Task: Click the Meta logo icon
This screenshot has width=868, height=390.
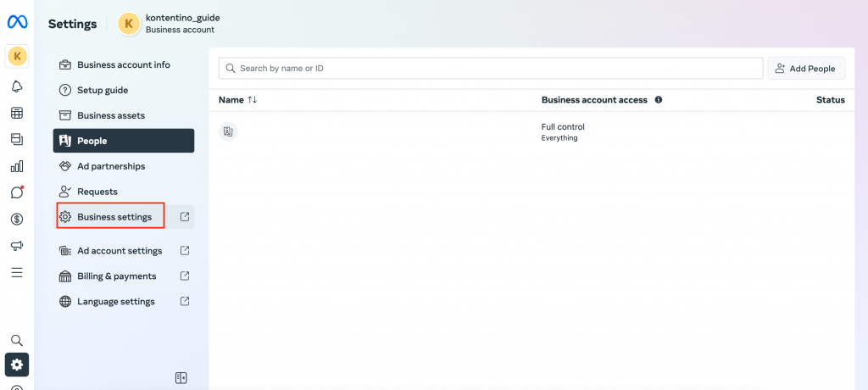Action: tap(17, 23)
